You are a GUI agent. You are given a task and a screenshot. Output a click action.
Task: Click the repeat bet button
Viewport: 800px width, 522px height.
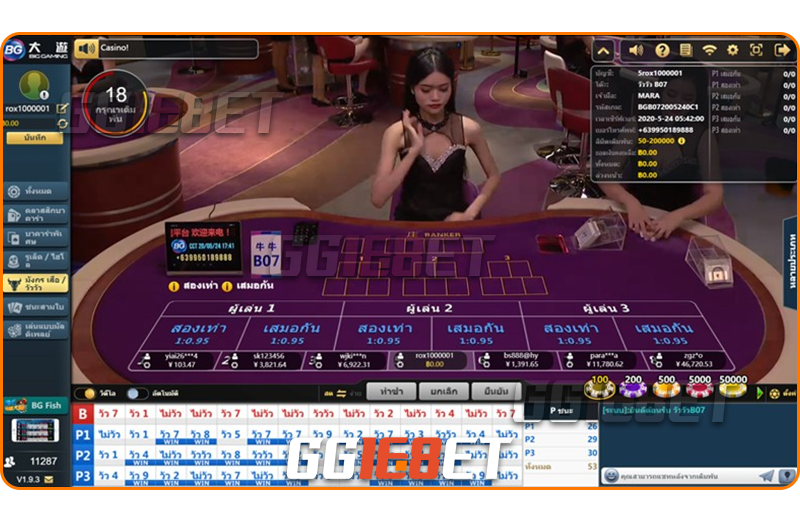click(x=391, y=391)
